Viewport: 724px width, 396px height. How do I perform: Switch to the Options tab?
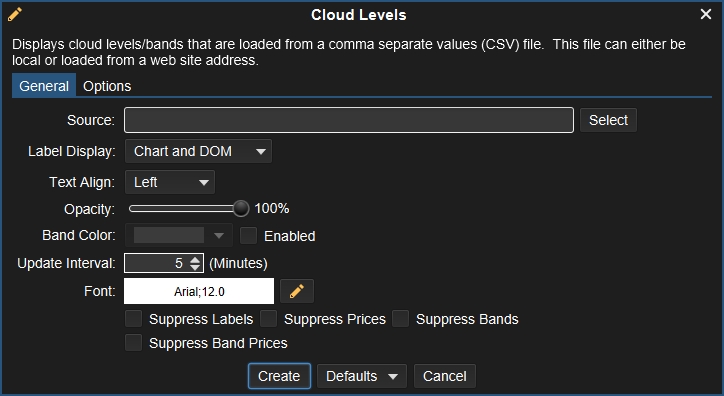coord(107,86)
